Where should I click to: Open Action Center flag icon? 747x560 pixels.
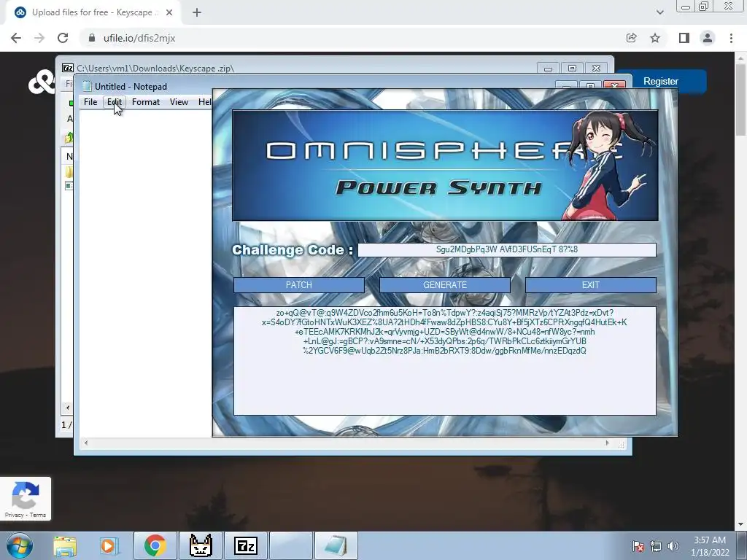(638, 546)
